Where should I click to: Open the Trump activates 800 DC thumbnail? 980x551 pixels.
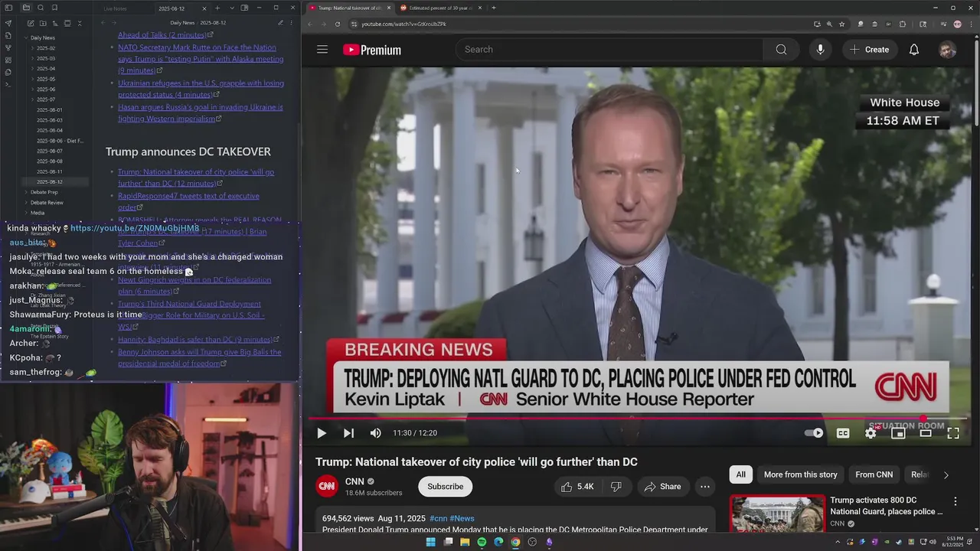[x=777, y=514]
